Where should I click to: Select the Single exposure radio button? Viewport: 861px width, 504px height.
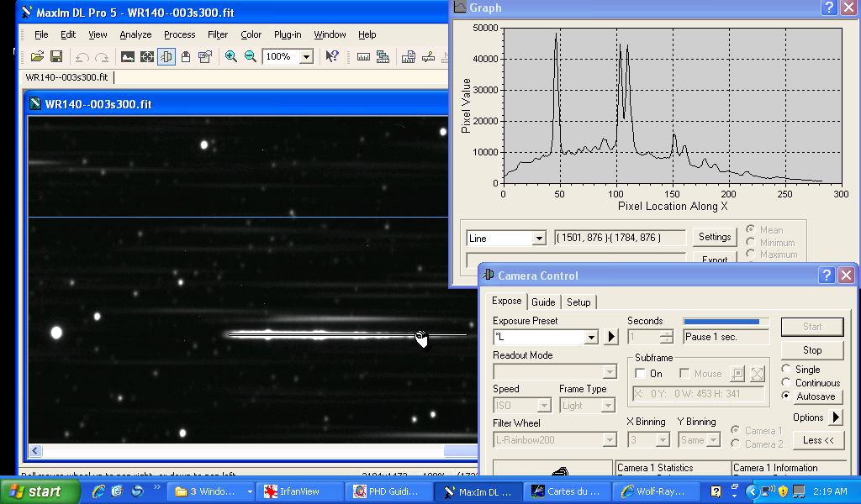(786, 369)
